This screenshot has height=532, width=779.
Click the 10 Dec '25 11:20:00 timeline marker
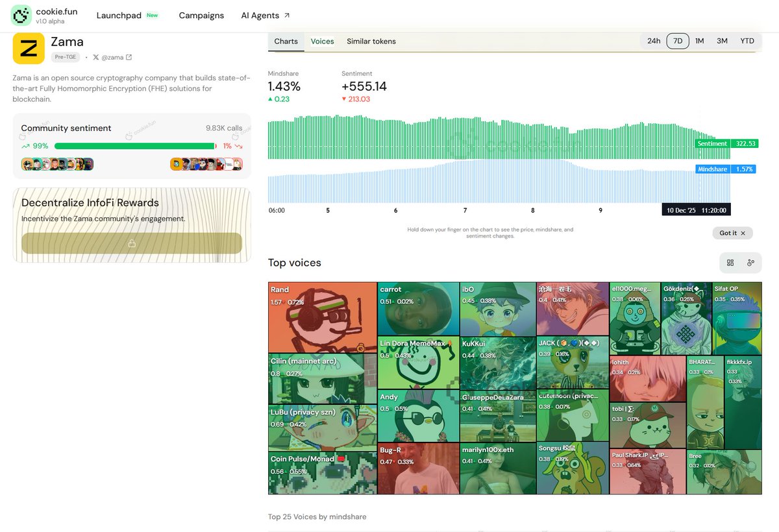click(696, 210)
